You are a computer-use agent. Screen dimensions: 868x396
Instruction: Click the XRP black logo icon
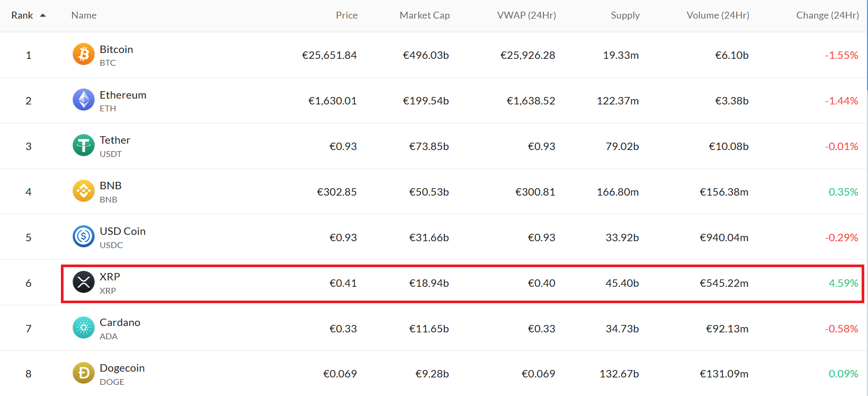[x=83, y=283]
